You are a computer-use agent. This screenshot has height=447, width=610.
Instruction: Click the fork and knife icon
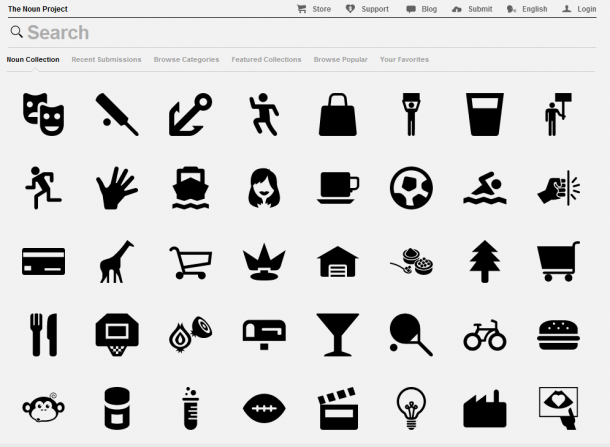[43, 335]
